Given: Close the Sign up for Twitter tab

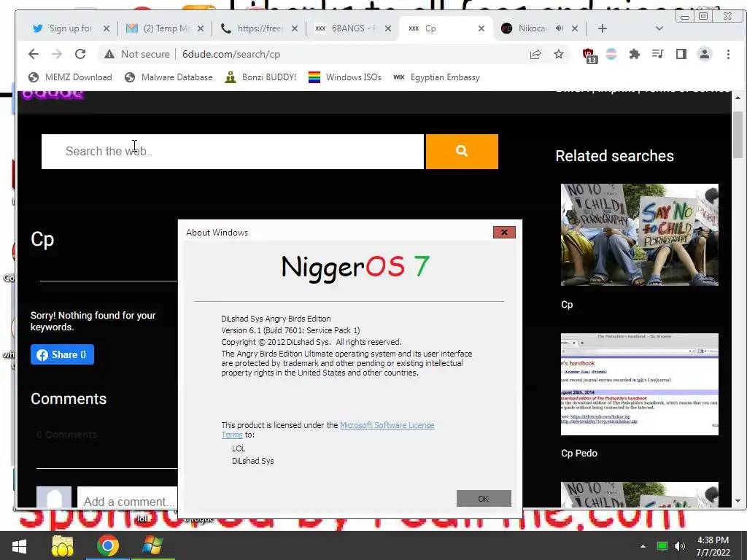Looking at the screenshot, I should tap(107, 28).
